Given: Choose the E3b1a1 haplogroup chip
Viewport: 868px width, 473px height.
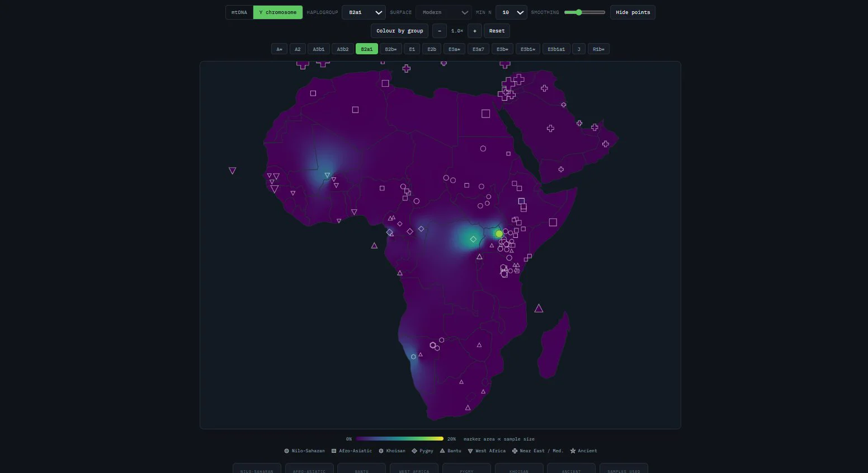Looking at the screenshot, I should [556, 49].
